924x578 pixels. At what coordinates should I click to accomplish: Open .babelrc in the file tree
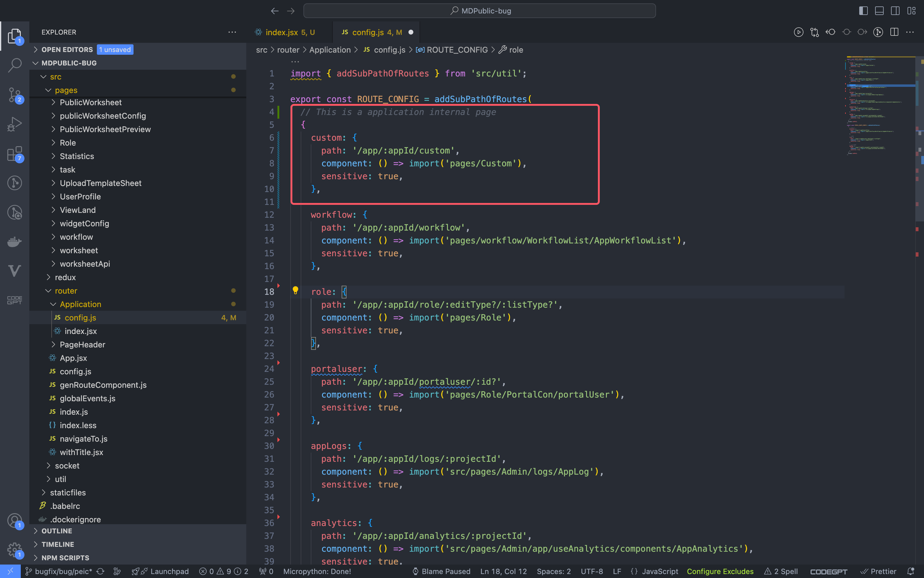[x=138, y=506]
